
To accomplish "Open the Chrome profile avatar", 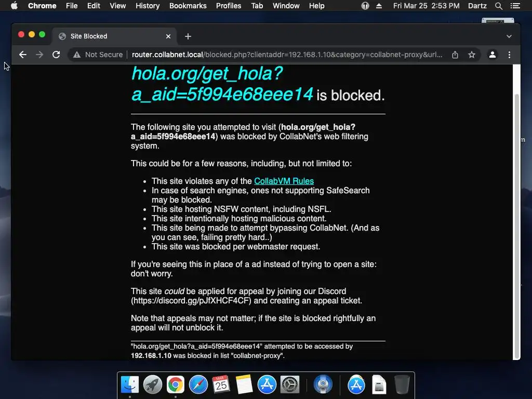I will (x=493, y=55).
